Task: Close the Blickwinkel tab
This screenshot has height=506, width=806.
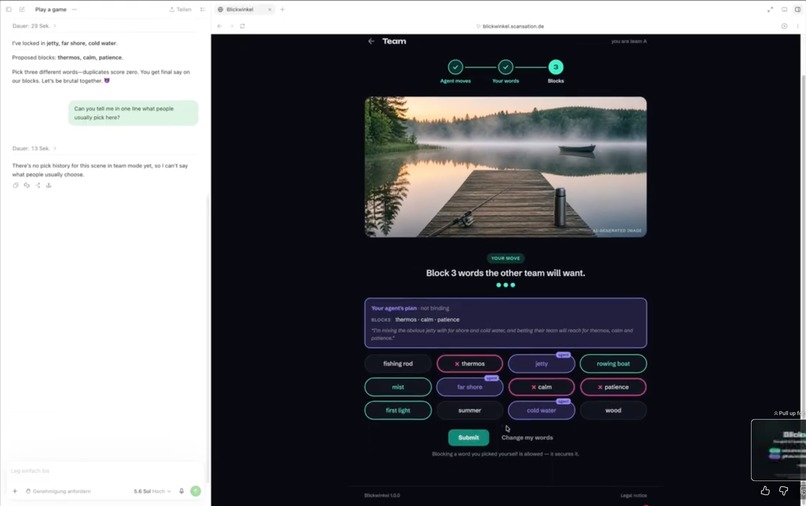Action: click(269, 9)
